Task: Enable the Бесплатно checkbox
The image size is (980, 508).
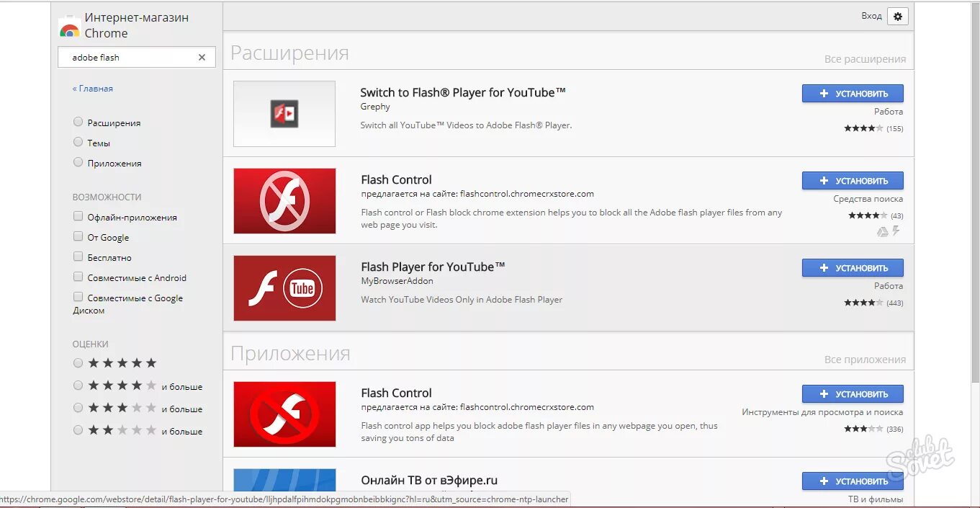Action: click(x=78, y=257)
